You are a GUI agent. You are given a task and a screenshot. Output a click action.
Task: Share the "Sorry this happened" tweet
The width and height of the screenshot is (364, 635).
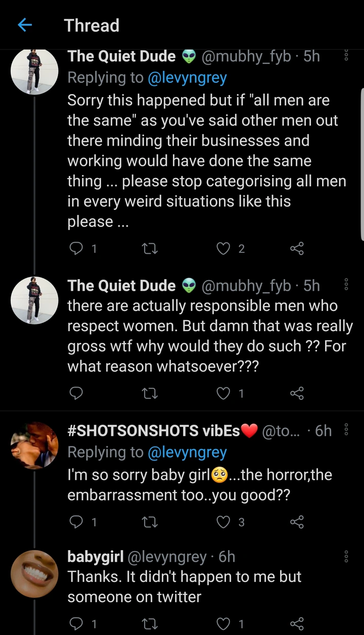pyautogui.click(x=297, y=248)
